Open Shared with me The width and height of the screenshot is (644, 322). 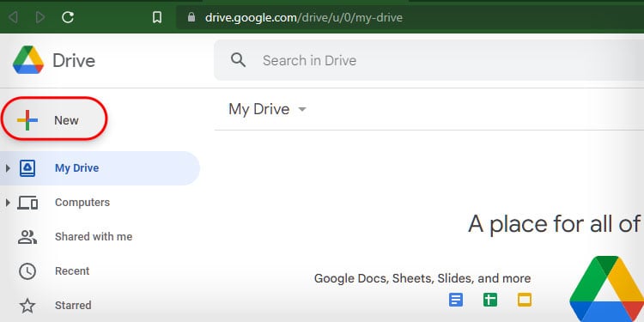pyautogui.click(x=94, y=237)
